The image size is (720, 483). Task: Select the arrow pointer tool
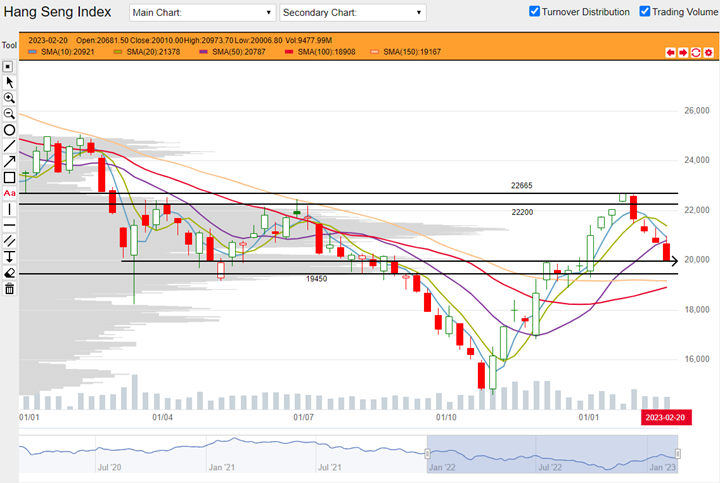pyautogui.click(x=9, y=82)
